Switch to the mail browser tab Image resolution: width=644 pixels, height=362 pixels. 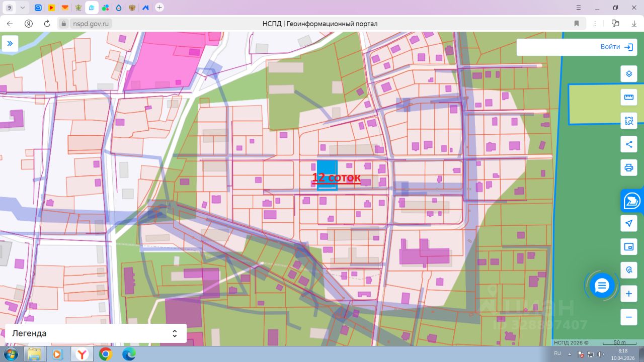click(38, 8)
